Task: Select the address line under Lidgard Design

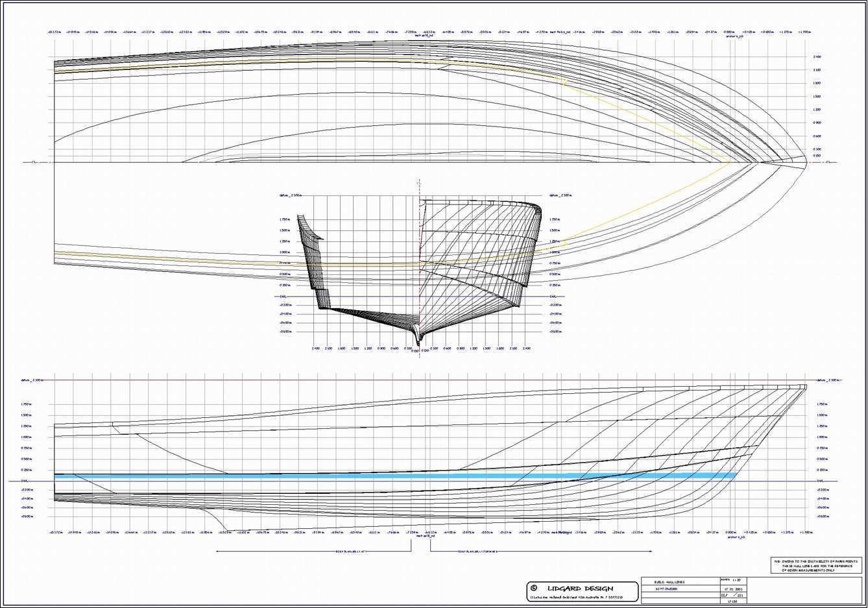Action: pyautogui.click(x=577, y=597)
